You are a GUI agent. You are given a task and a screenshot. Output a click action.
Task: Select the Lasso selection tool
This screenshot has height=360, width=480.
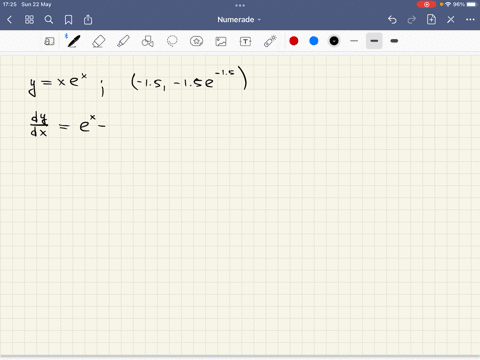[172, 41]
